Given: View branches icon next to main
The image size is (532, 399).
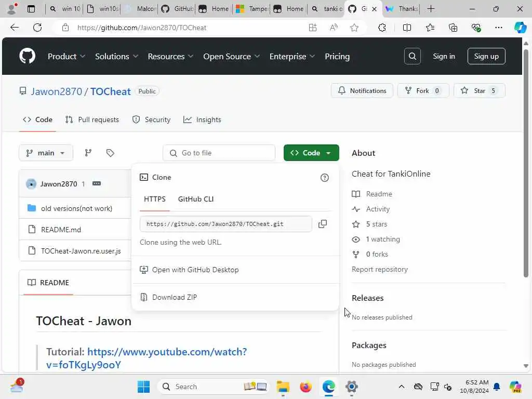Looking at the screenshot, I should [88, 153].
